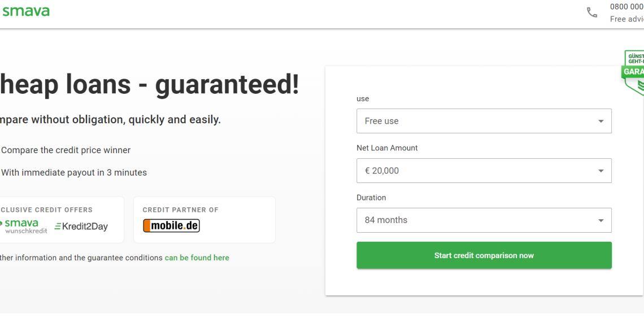
Task: Click the mobile.de logo
Action: pos(171,226)
